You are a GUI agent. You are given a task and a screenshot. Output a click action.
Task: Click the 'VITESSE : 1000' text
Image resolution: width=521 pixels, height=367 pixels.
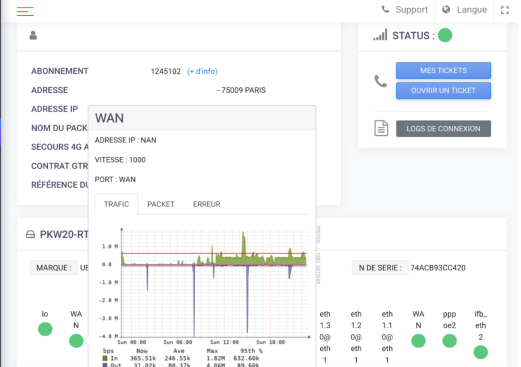click(x=120, y=160)
